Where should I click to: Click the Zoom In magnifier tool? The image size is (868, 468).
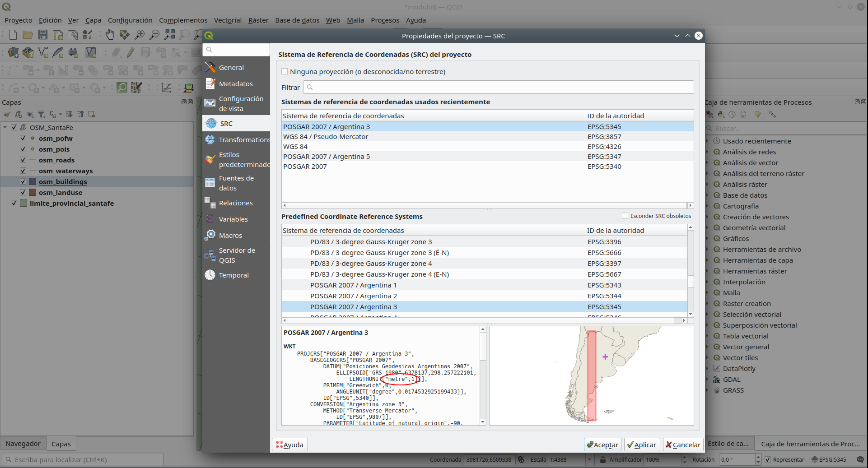(140, 35)
